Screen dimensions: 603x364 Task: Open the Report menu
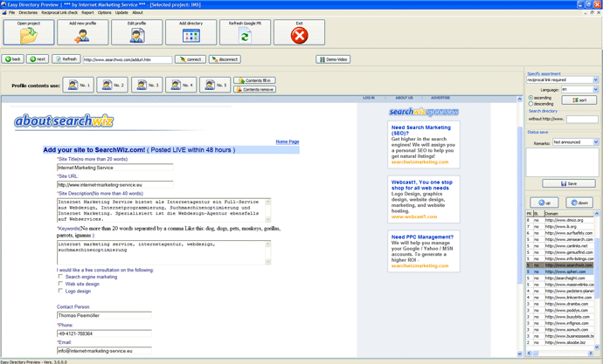point(87,13)
